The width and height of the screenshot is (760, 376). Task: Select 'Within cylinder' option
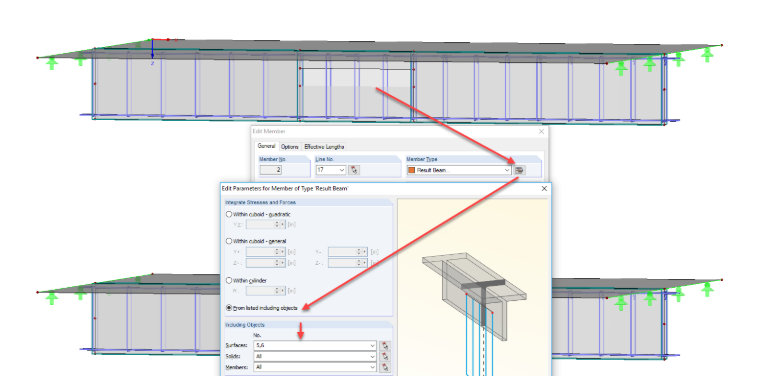point(246,280)
